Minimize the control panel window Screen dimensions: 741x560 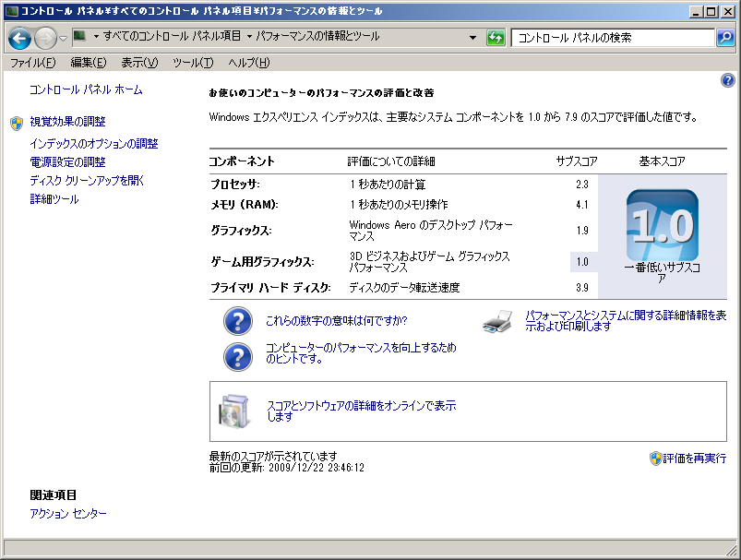point(696,11)
